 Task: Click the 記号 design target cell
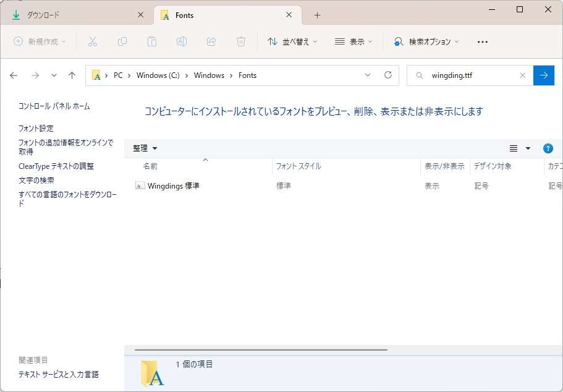[x=481, y=185]
